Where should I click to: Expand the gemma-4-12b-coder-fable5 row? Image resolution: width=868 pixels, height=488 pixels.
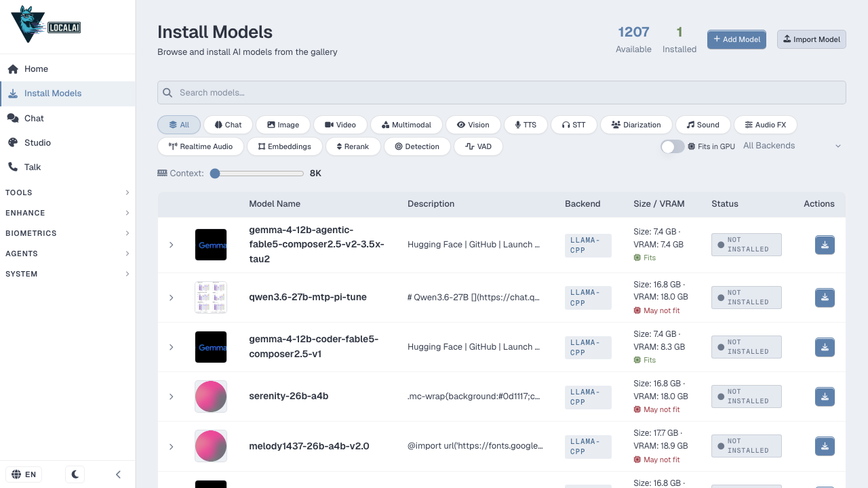point(172,347)
